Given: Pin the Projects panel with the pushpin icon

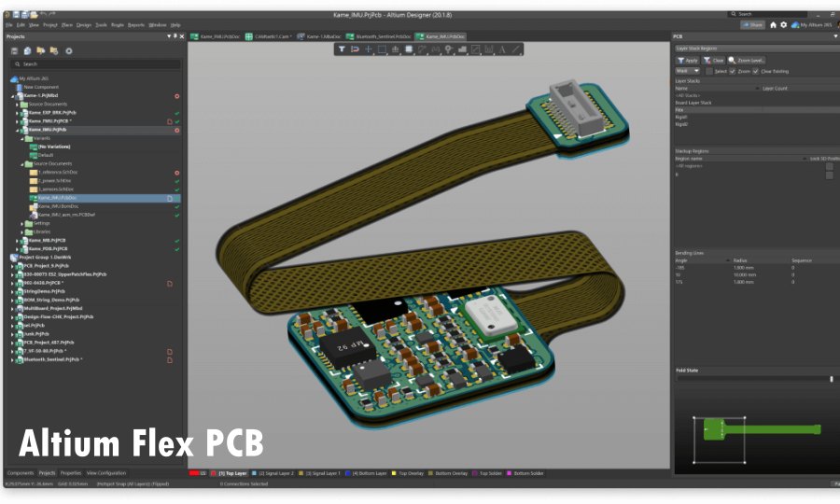Looking at the screenshot, I should click(x=175, y=36).
